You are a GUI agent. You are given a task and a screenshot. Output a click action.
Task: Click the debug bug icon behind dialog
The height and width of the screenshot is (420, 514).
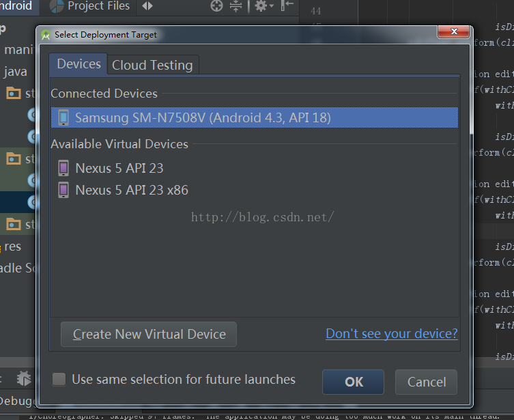click(24, 378)
